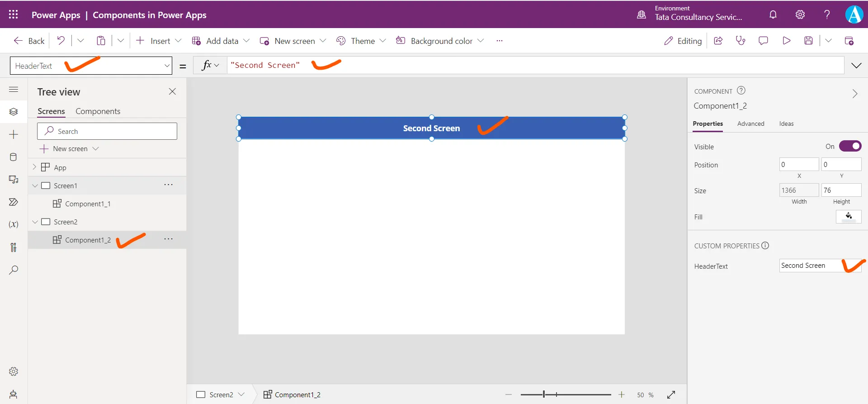Open the New screen toolbar menu
The width and height of the screenshot is (868, 404).
pyautogui.click(x=293, y=41)
